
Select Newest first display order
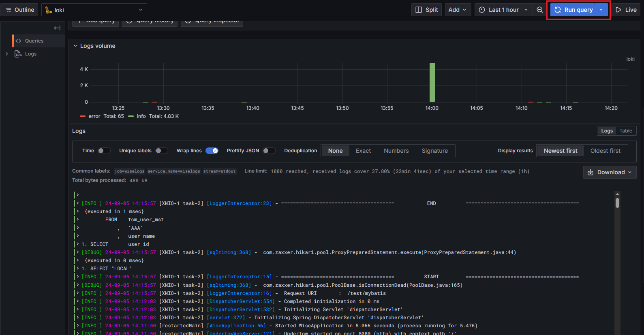561,151
